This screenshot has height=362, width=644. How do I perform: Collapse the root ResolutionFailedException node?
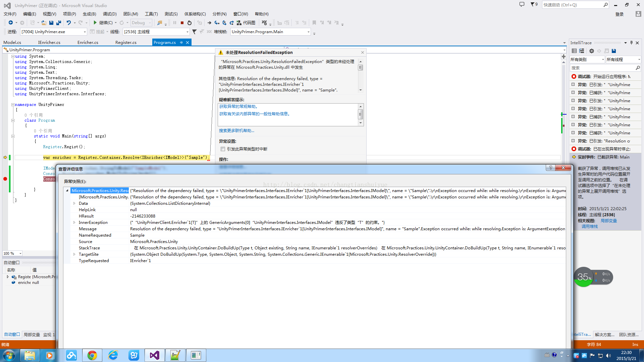[x=67, y=190]
